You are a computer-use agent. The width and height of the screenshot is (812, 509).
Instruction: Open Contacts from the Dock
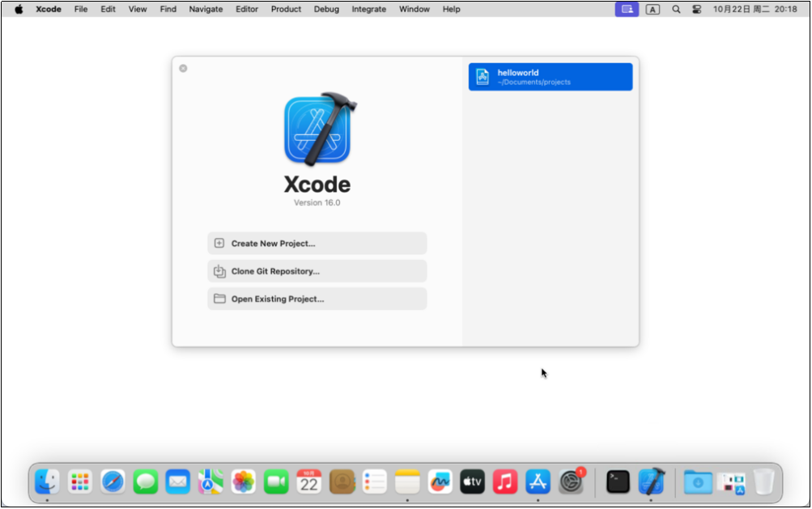[x=342, y=482]
